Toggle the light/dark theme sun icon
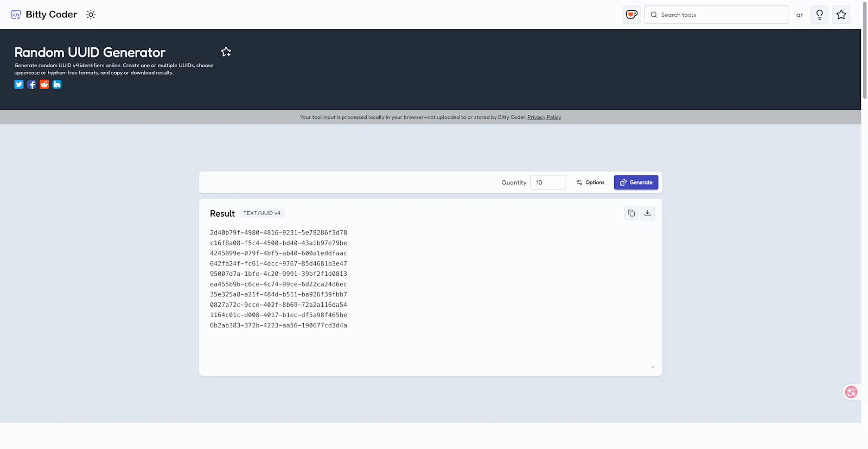 tap(91, 15)
